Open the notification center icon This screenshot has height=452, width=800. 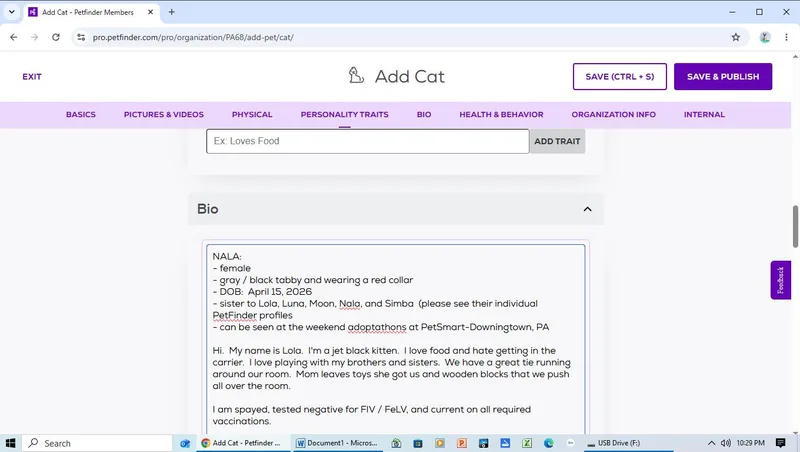(781, 443)
